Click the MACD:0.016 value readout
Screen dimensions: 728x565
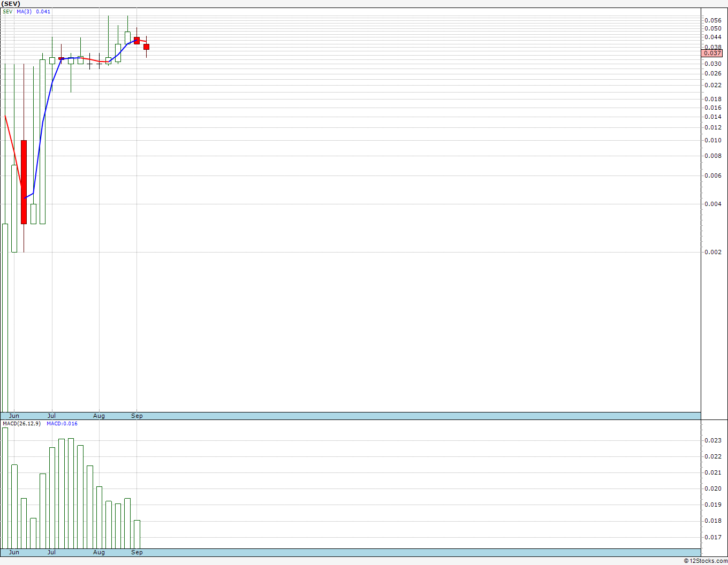coord(62,423)
